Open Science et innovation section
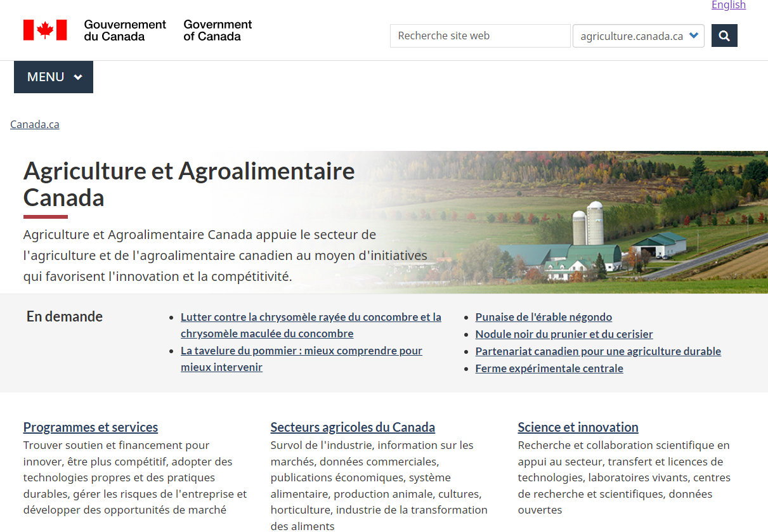Screen dimensions: 768x532 pos(578,427)
